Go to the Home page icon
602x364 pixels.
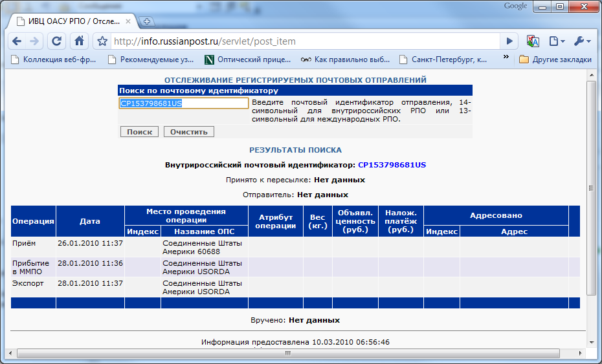(79, 41)
